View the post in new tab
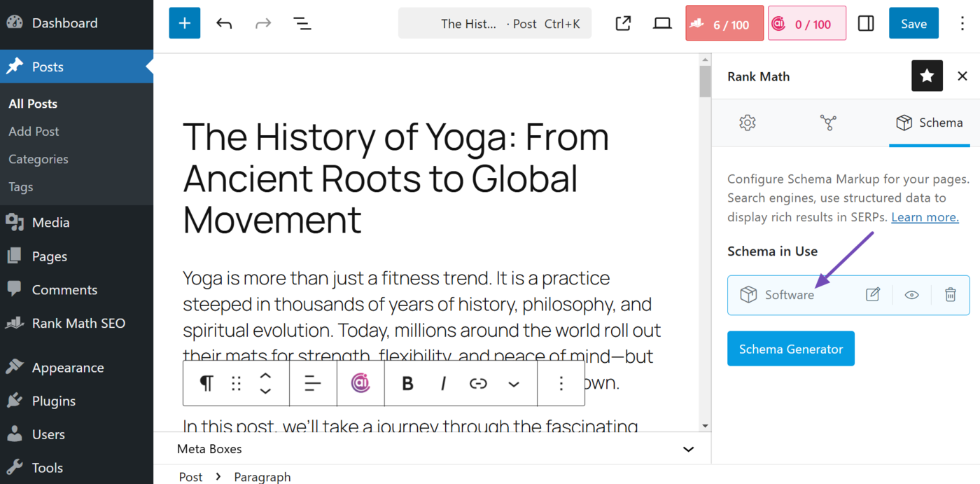The width and height of the screenshot is (980, 484). (623, 24)
